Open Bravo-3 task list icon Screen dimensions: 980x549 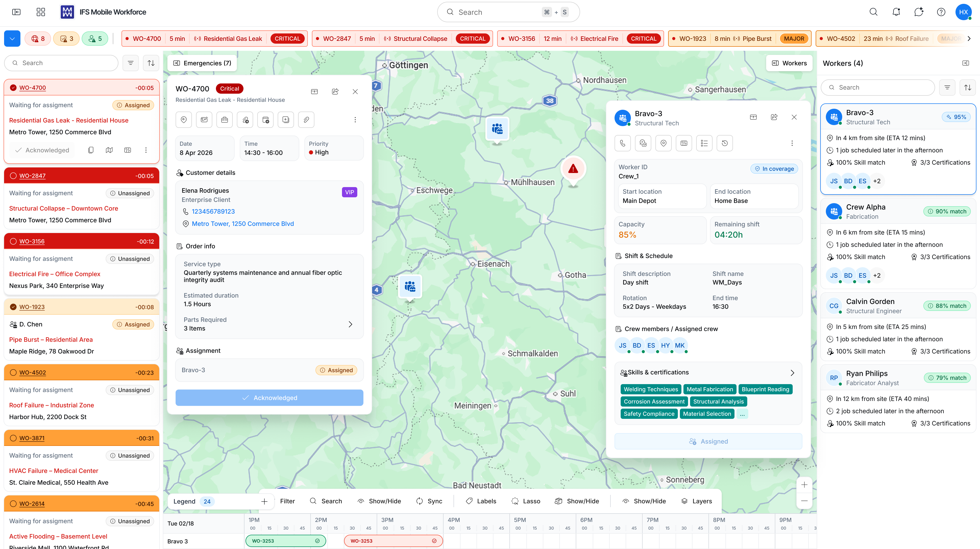704,143
